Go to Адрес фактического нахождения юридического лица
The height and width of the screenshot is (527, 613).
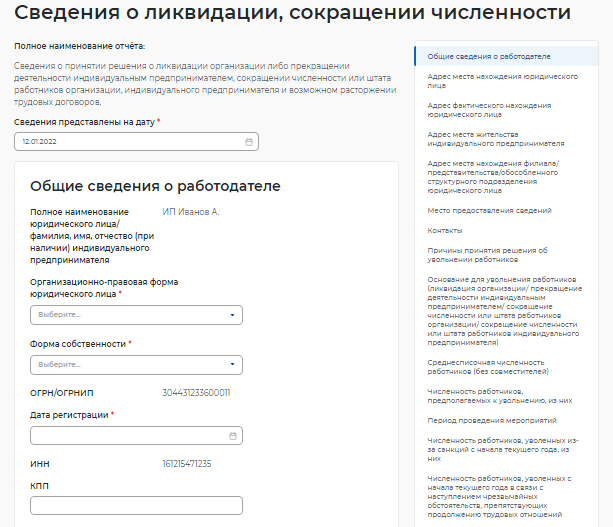pos(489,110)
